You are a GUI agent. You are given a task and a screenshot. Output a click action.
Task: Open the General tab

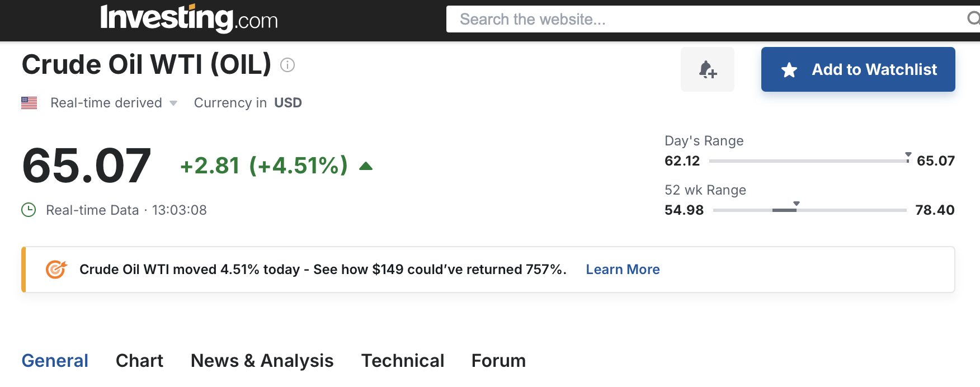[55, 361]
